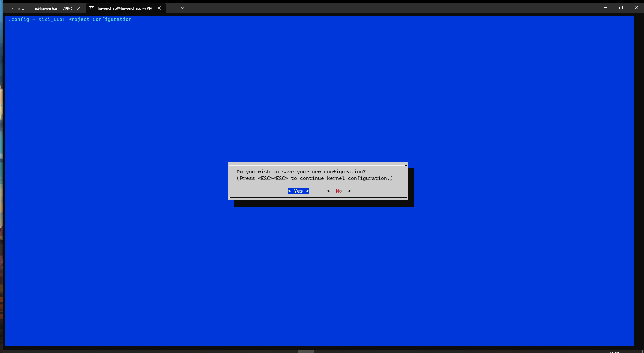Viewport: 644px width, 353px height.
Task: Choose No in the save dialog
Action: [x=339, y=191]
